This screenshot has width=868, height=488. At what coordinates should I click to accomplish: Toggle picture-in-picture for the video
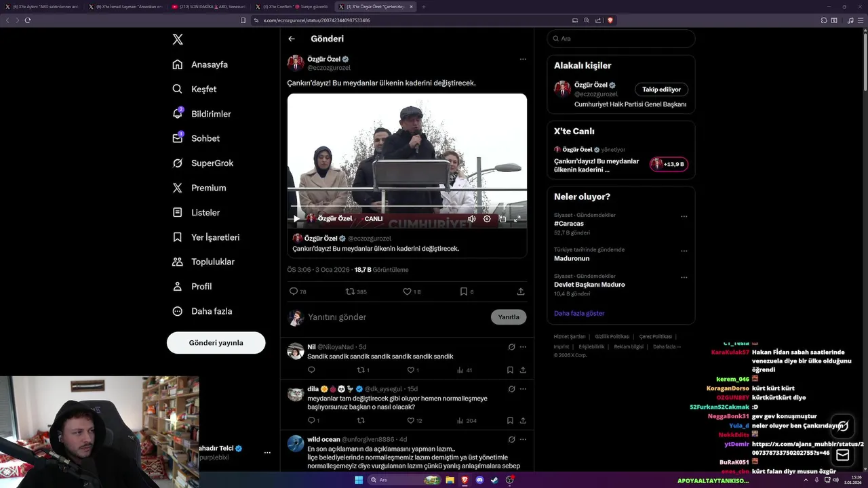coord(502,218)
